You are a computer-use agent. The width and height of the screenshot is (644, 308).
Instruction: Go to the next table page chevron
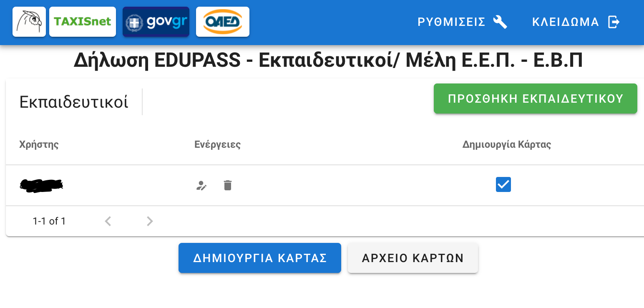click(x=150, y=221)
